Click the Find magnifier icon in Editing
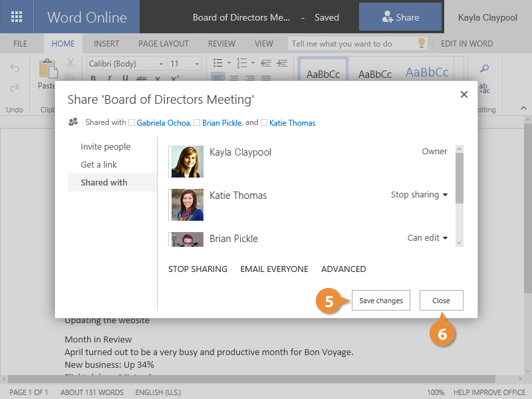The height and width of the screenshot is (399, 532). pyautogui.click(x=485, y=68)
